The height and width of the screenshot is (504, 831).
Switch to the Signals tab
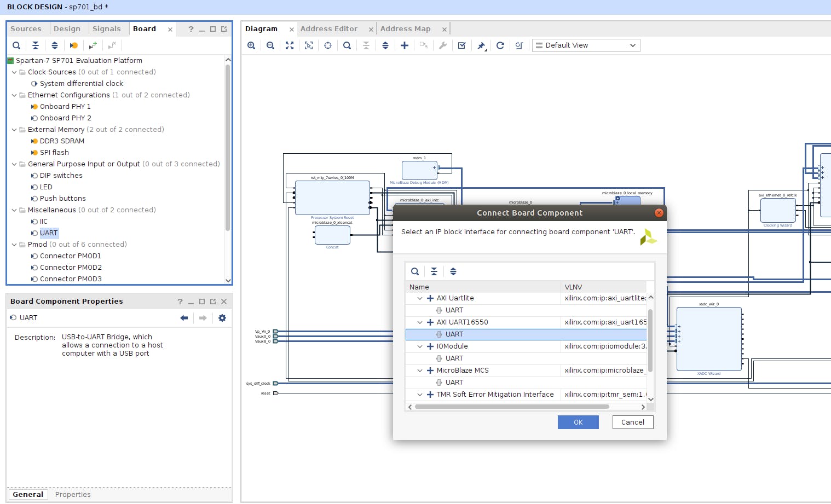pos(106,29)
